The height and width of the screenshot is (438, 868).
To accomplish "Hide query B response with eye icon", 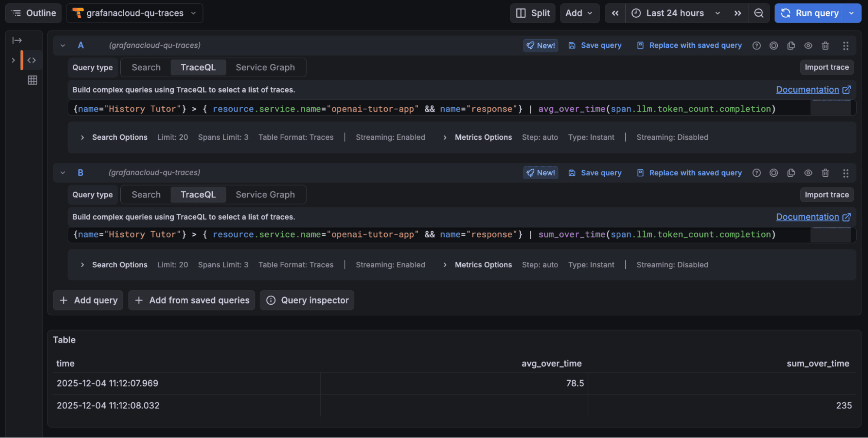I will point(808,173).
